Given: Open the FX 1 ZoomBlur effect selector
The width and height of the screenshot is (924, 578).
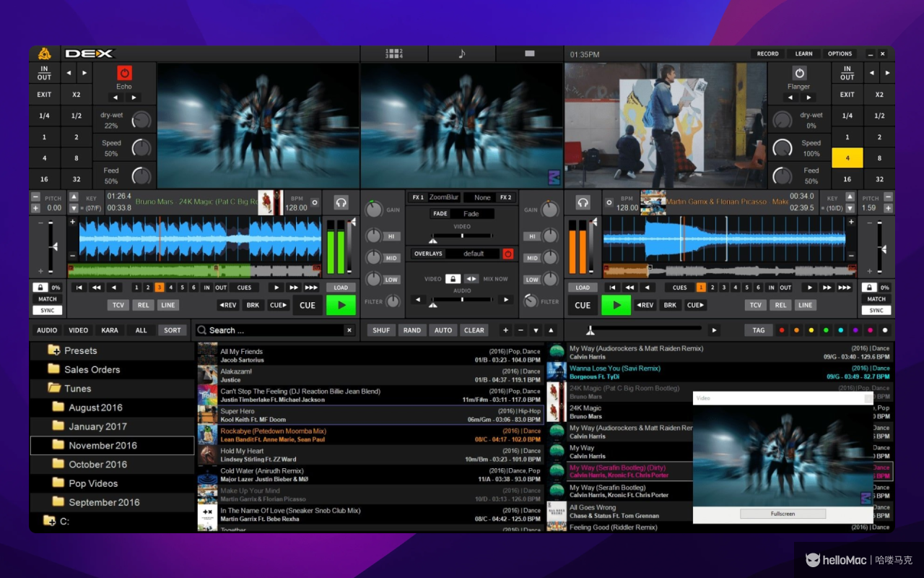Looking at the screenshot, I should (435, 197).
